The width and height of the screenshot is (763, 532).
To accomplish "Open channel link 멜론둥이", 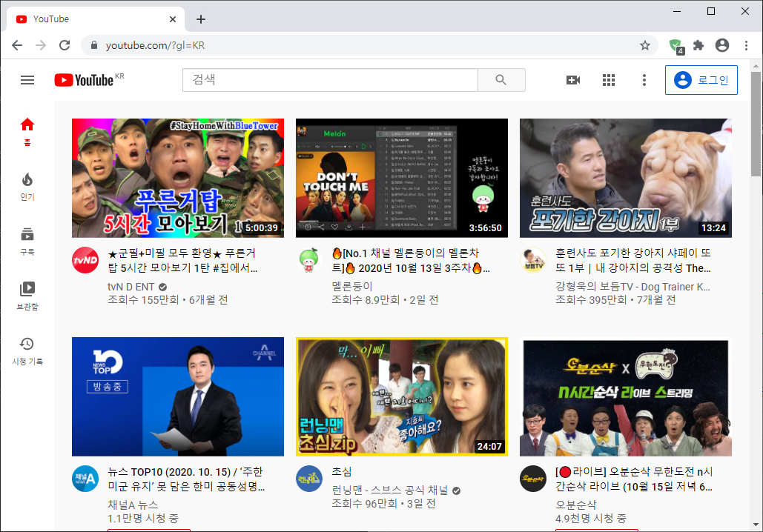I will click(352, 287).
